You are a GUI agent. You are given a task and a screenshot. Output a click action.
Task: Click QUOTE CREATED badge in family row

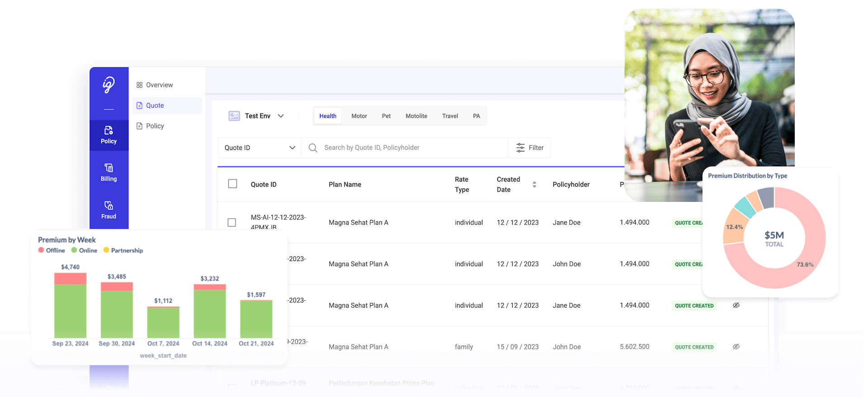click(x=694, y=347)
